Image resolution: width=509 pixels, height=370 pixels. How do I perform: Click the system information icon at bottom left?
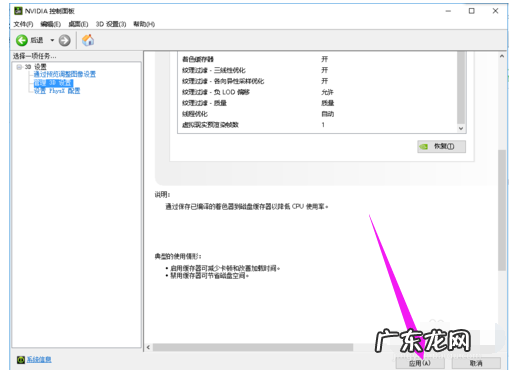point(21,360)
